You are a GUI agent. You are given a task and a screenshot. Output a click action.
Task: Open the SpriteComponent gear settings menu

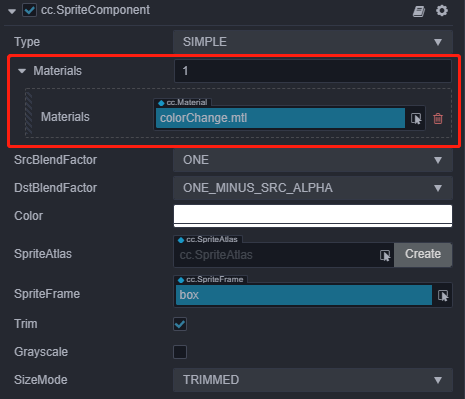442,11
